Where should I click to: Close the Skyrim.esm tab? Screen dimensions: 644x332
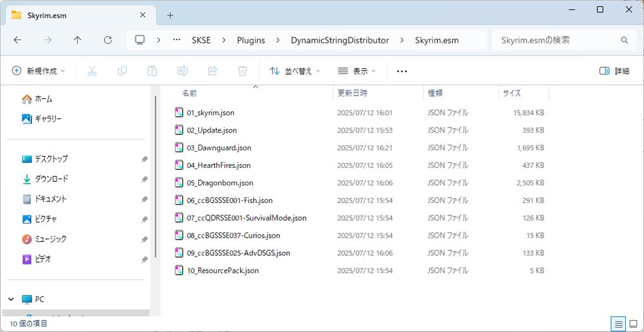[x=143, y=15]
